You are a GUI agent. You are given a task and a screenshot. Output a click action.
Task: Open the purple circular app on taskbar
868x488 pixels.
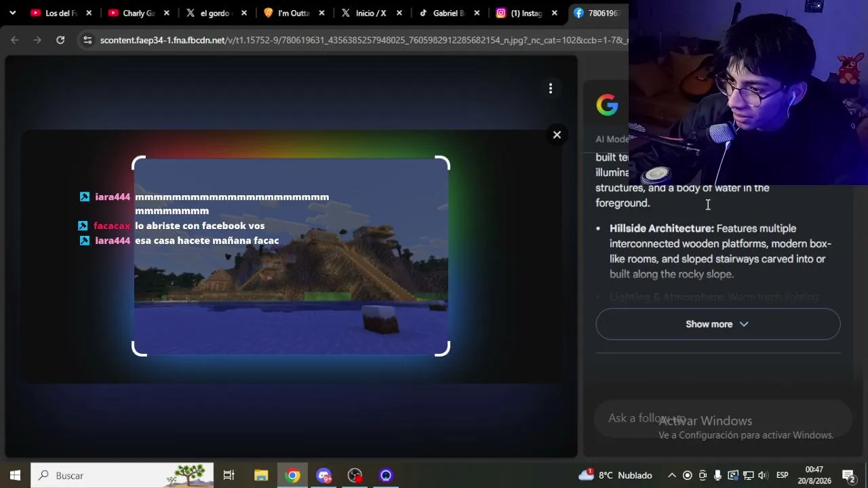coord(386,475)
